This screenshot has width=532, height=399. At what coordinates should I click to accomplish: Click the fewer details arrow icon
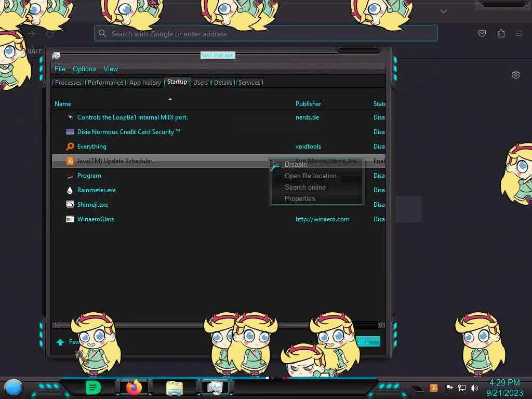click(60, 342)
